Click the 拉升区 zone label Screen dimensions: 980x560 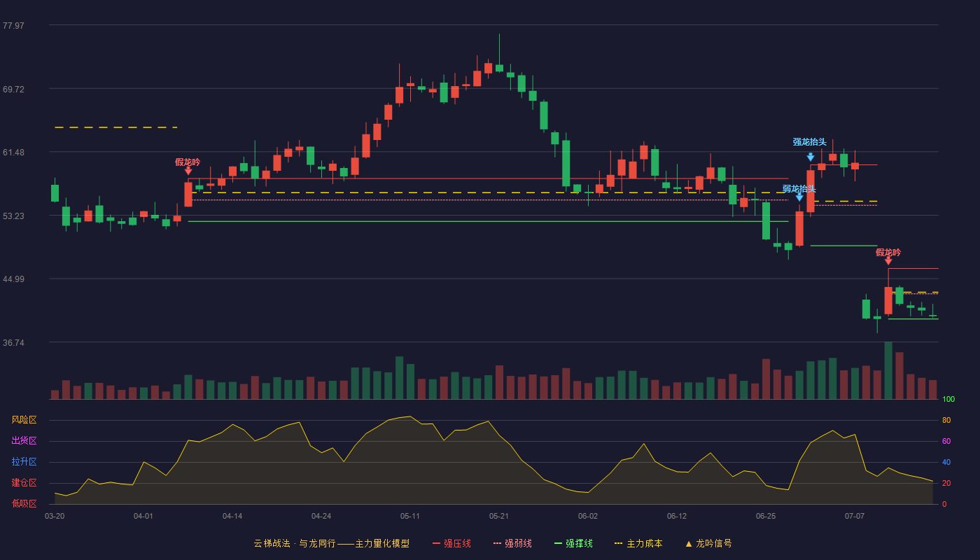click(x=24, y=462)
